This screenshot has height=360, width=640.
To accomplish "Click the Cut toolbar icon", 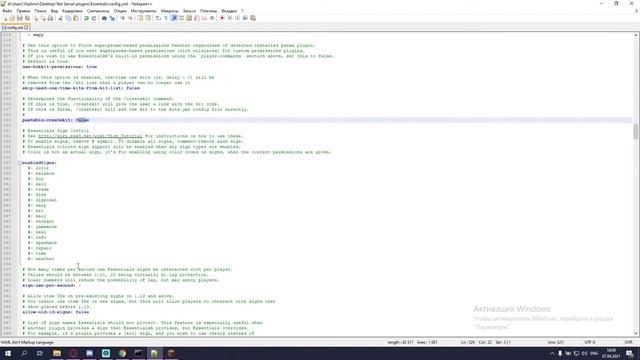I will [x=60, y=18].
